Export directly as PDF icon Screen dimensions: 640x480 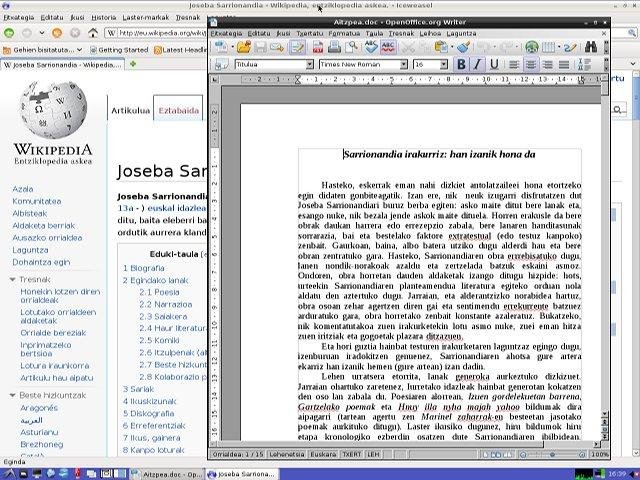click(x=318, y=47)
